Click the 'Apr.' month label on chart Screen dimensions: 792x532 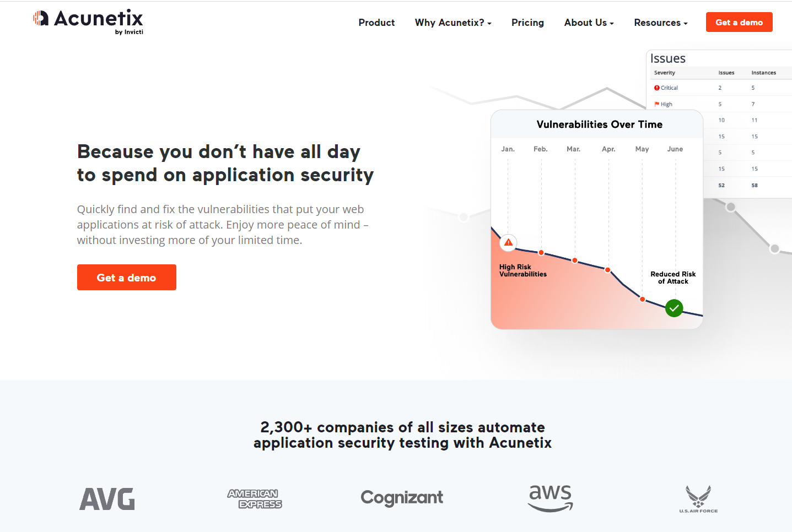click(608, 149)
